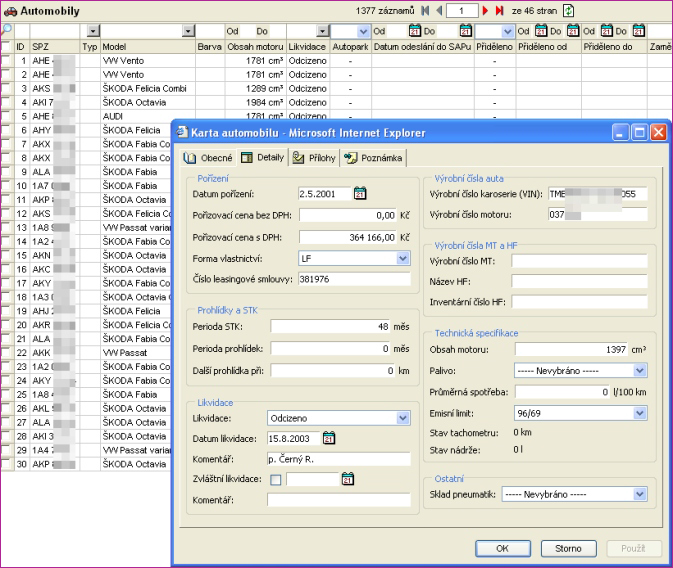The image size is (673, 568).
Task: Click Obsah motoru field in Technická specifikace
Action: 571,349
